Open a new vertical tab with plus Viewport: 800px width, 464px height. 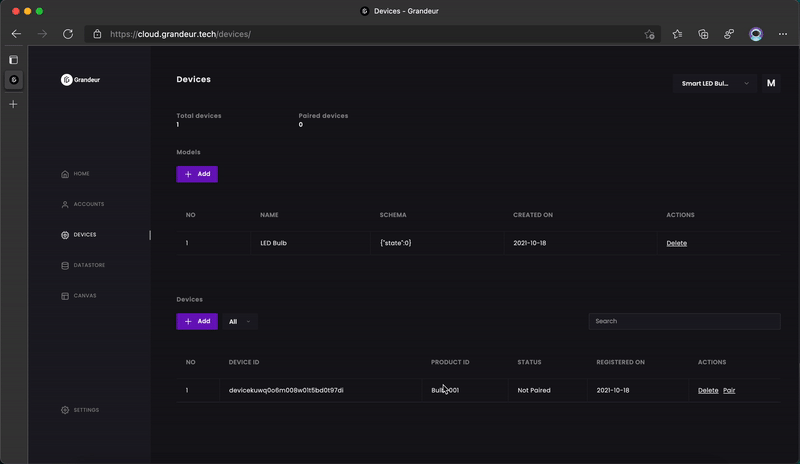click(13, 104)
